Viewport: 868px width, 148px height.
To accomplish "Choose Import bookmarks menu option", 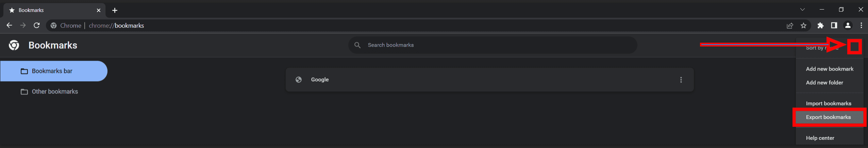I will (x=828, y=103).
